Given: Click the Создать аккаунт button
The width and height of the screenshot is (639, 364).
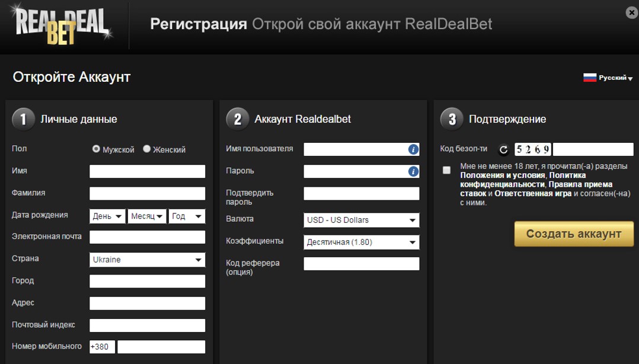Looking at the screenshot, I should click(574, 234).
